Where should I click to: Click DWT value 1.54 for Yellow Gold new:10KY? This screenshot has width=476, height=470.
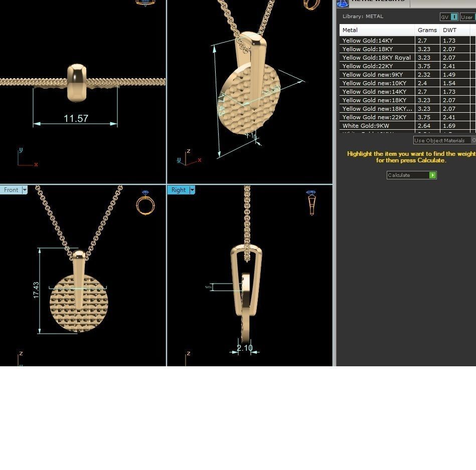point(449,83)
